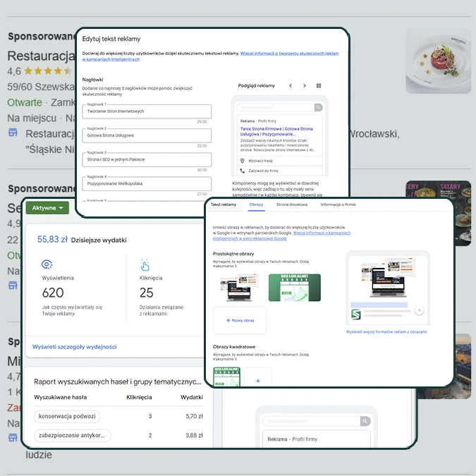Click the Zadzwoń do firmy phone icon
Viewport: 476px width, 476px height.
pyautogui.click(x=243, y=171)
